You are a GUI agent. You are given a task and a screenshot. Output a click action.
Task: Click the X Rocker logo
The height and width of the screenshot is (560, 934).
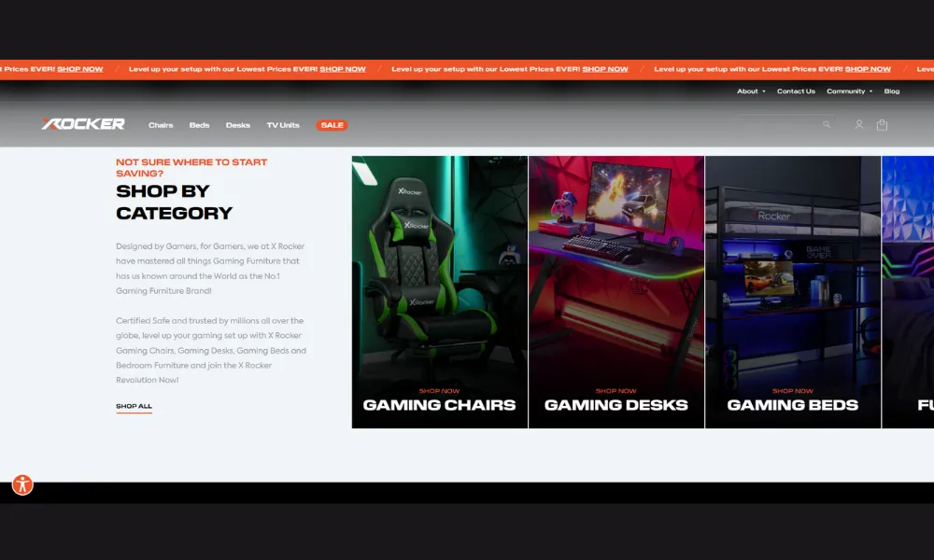[x=83, y=124]
